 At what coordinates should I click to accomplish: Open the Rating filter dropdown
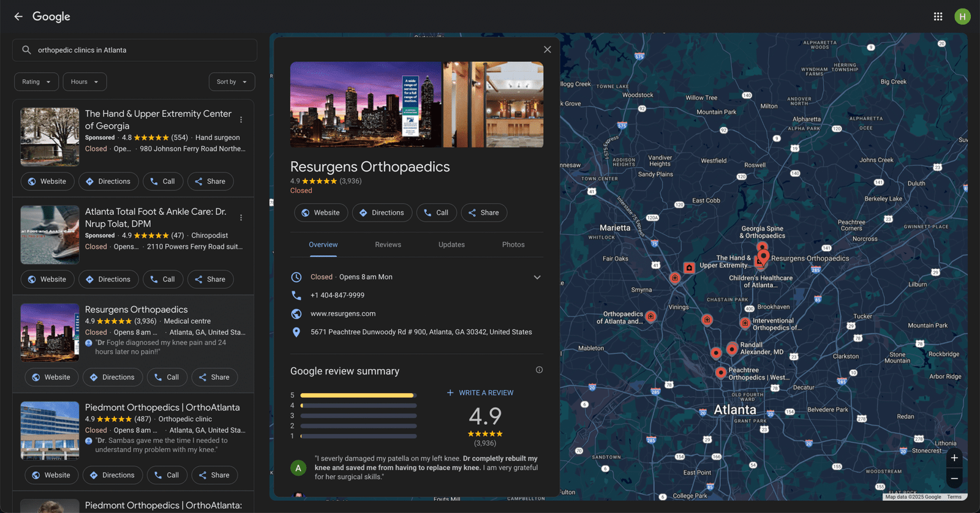(37, 82)
